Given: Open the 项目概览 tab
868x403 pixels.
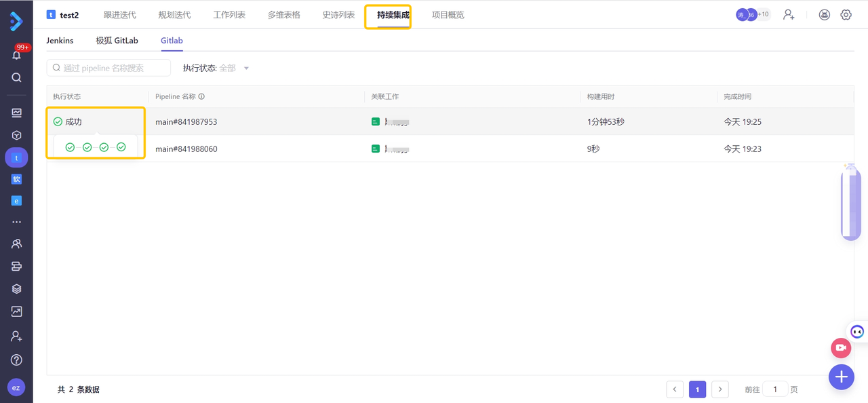Looking at the screenshot, I should pyautogui.click(x=448, y=15).
